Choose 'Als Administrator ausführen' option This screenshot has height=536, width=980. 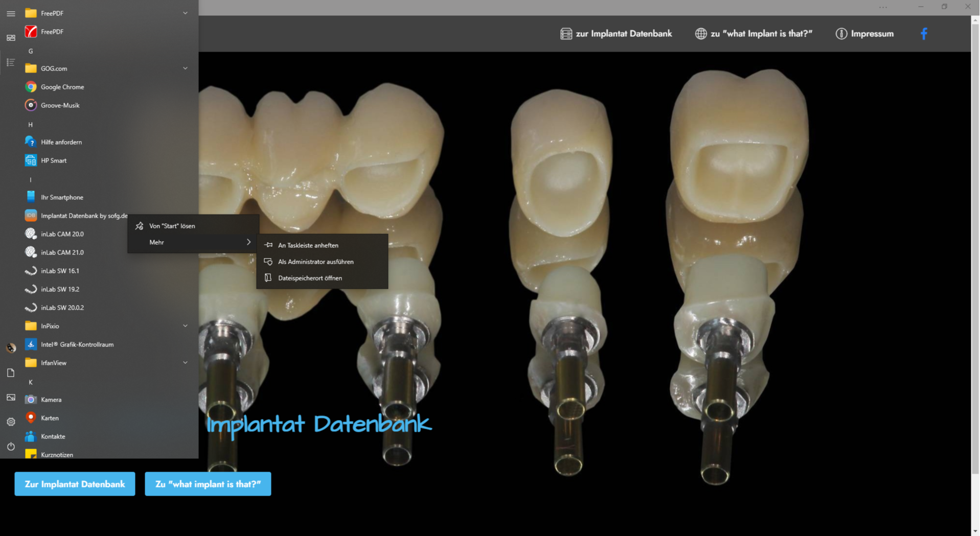[x=315, y=262]
